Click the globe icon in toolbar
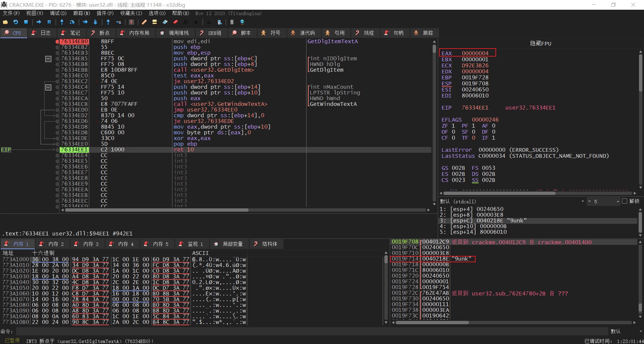Image resolution: width=644 pixels, height=344 pixels. 242,22
